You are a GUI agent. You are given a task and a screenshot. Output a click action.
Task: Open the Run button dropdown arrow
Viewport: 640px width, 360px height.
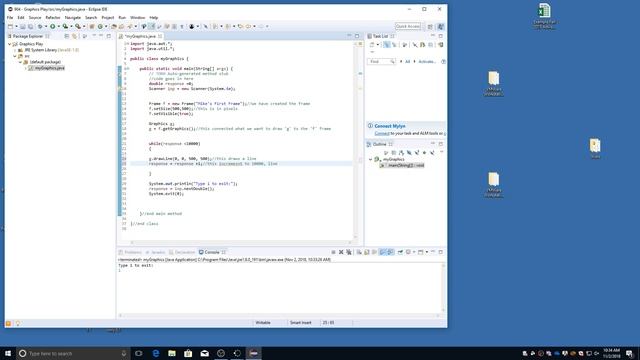point(58,27)
